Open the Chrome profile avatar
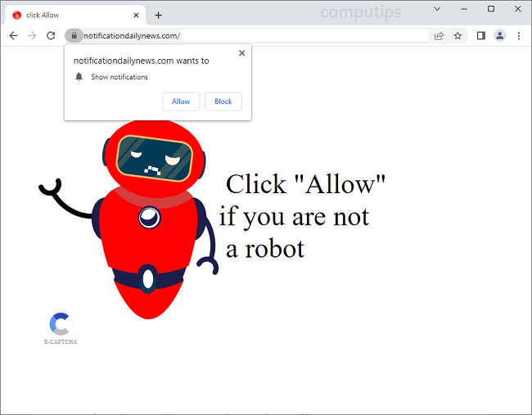Viewport: 532px width, 415px height. pyautogui.click(x=500, y=36)
